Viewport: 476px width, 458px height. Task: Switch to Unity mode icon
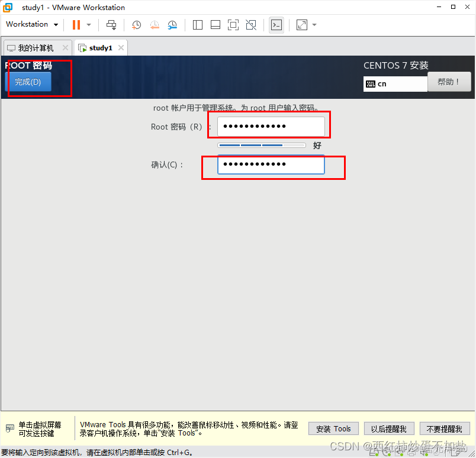click(x=251, y=25)
